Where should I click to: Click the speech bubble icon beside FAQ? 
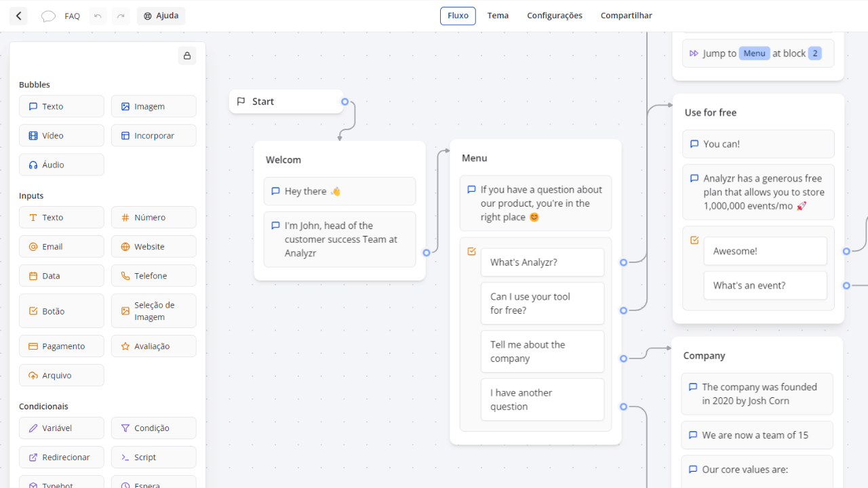[x=48, y=16]
